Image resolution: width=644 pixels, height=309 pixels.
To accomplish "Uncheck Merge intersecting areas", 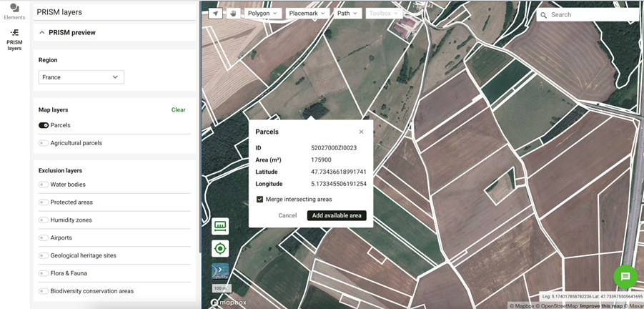I will pyautogui.click(x=259, y=200).
